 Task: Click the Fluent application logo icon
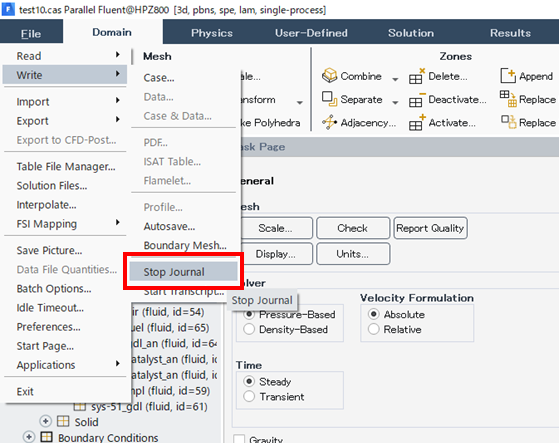(8, 9)
